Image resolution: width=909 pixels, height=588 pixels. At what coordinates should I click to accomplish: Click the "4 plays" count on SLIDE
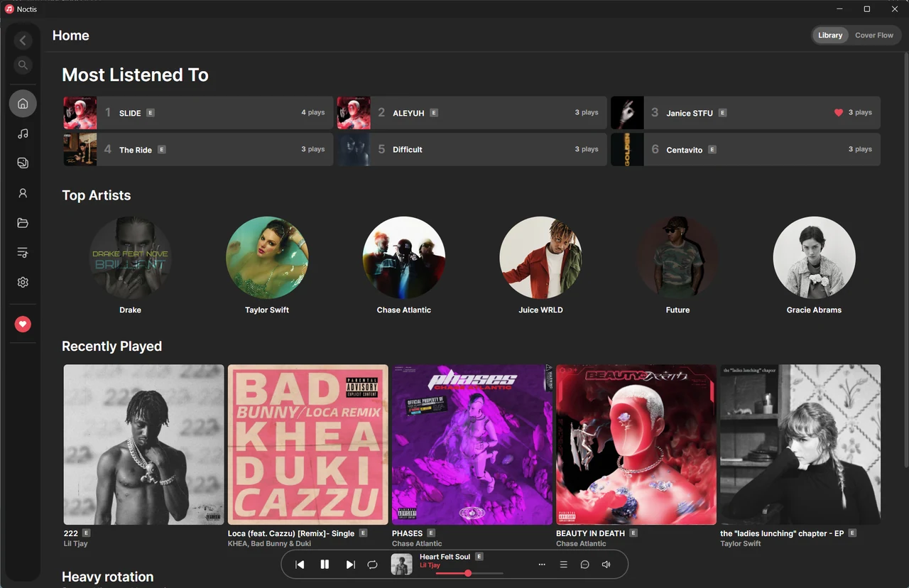pyautogui.click(x=313, y=112)
